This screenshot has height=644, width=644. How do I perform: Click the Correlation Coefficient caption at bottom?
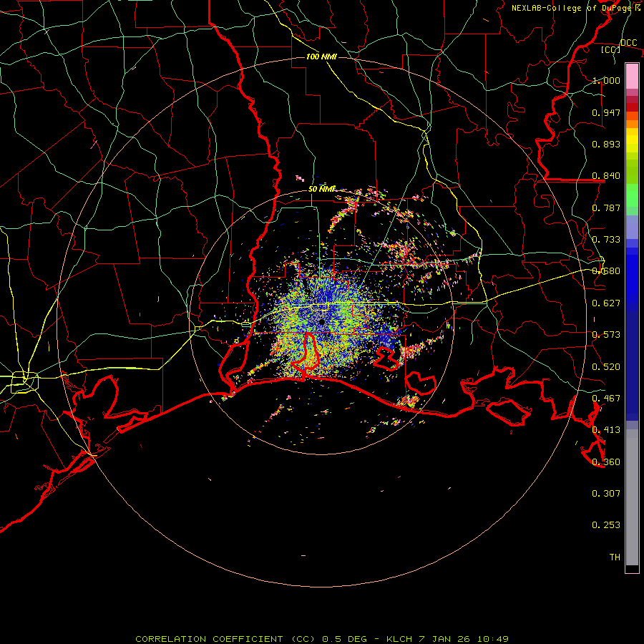pyautogui.click(x=322, y=639)
